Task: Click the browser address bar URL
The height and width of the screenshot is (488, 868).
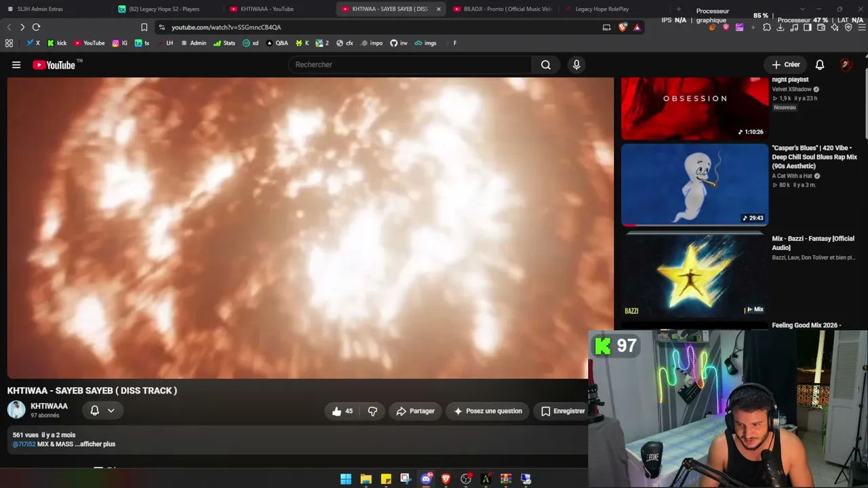Action: point(226,27)
